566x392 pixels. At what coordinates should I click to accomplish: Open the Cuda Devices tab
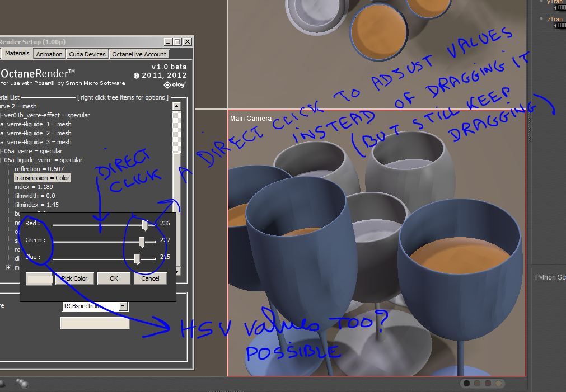[87, 54]
